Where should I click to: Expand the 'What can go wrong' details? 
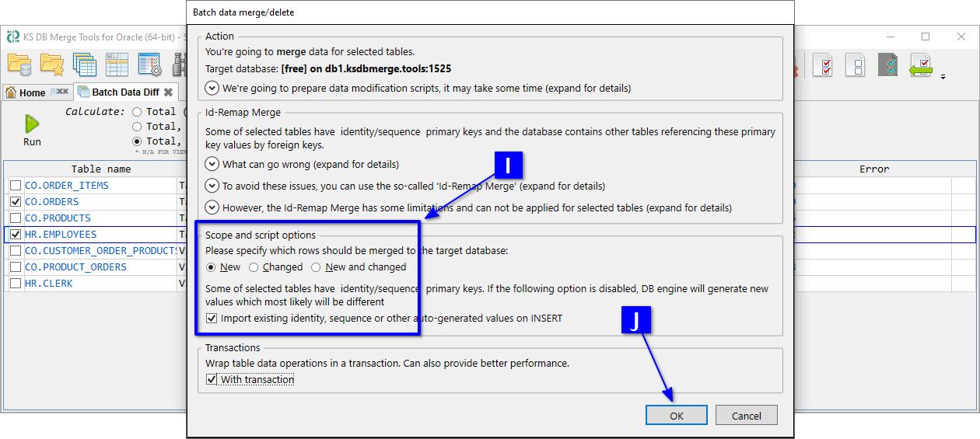(212, 165)
